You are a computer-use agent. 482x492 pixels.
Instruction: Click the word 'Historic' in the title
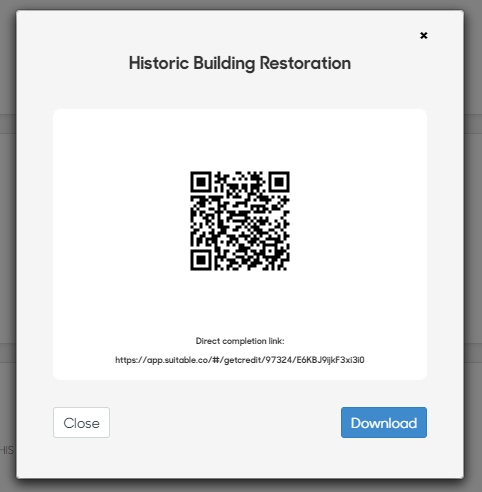[x=159, y=63]
